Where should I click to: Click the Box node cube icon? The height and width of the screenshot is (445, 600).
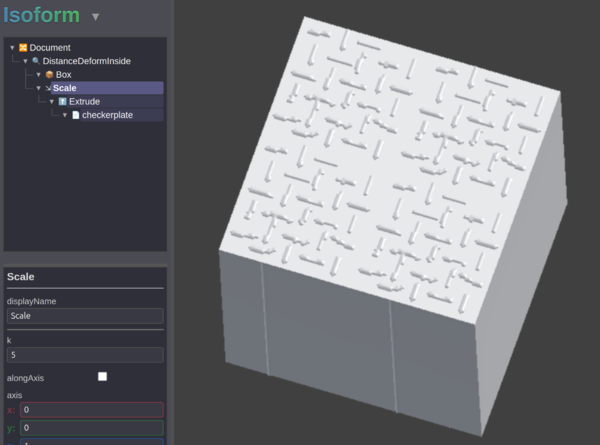49,75
